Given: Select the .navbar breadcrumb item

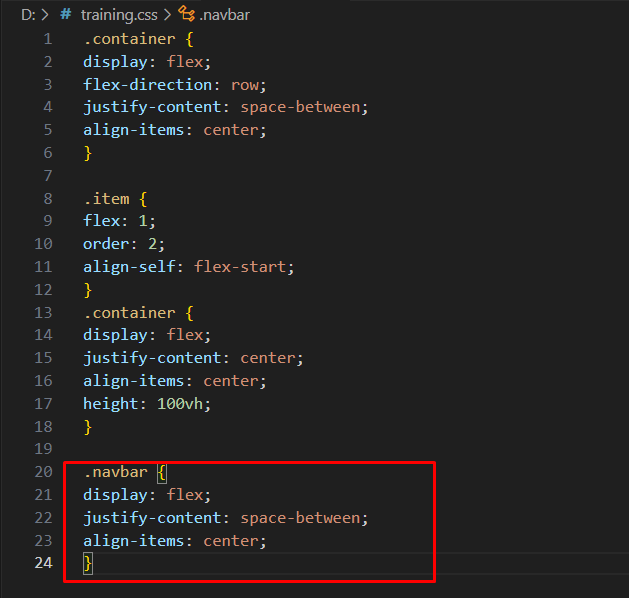Looking at the screenshot, I should pyautogui.click(x=224, y=15).
